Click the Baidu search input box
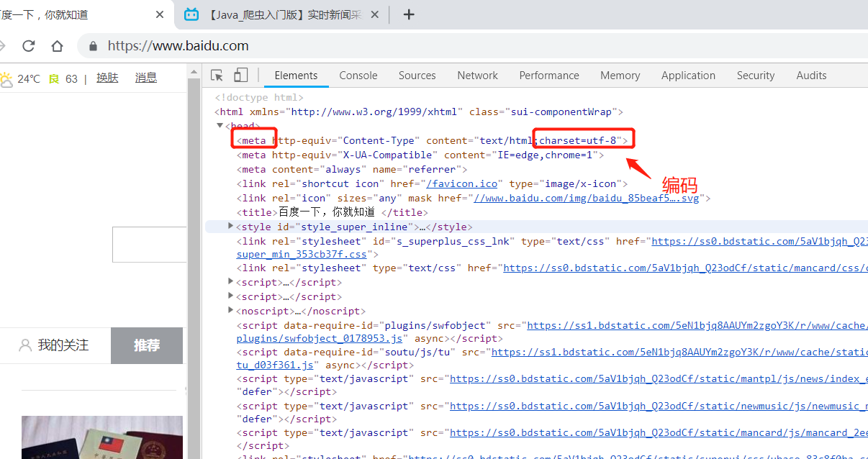Screen dimensions: 868x459 [x=150, y=245]
